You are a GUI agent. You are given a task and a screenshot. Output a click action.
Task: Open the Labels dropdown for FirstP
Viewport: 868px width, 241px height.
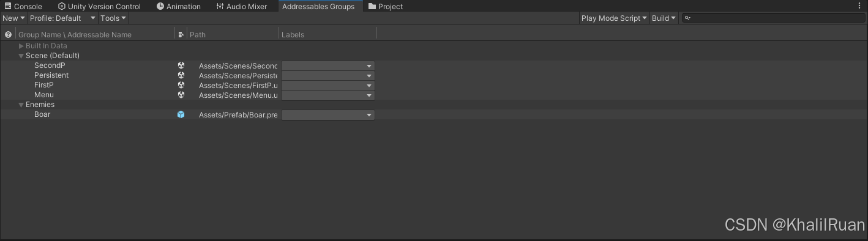(327, 85)
